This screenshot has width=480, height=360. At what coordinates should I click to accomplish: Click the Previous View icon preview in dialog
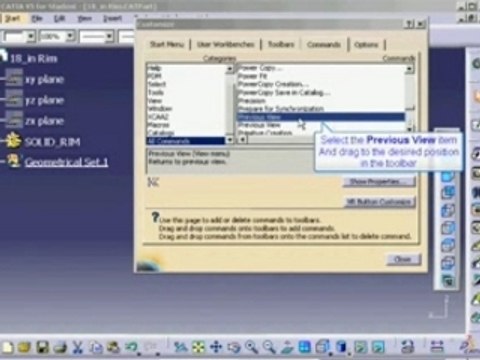[153, 182]
